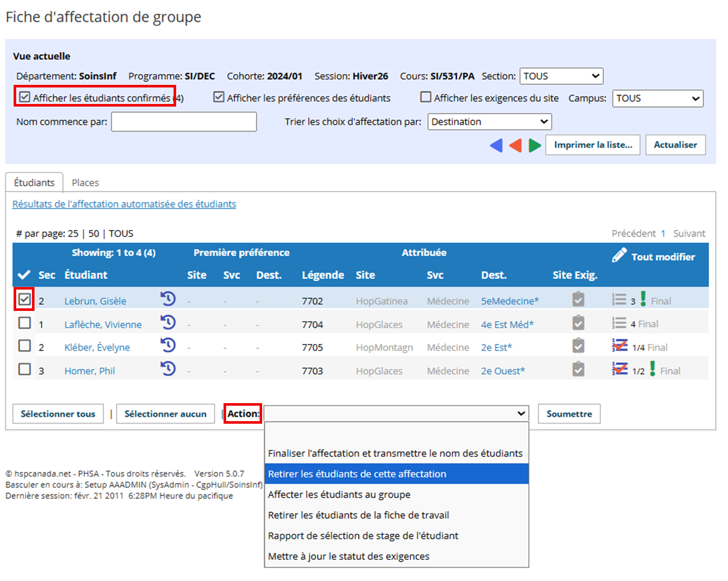Click green right arrow navigation icon
The height and width of the screenshot is (581, 728).
coord(535,145)
